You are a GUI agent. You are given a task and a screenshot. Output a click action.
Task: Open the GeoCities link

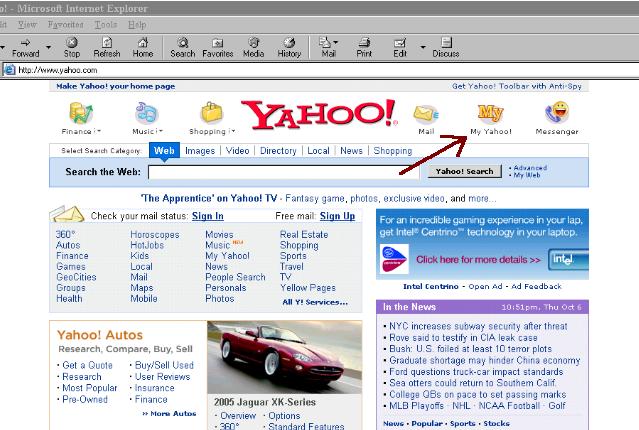[76, 277]
